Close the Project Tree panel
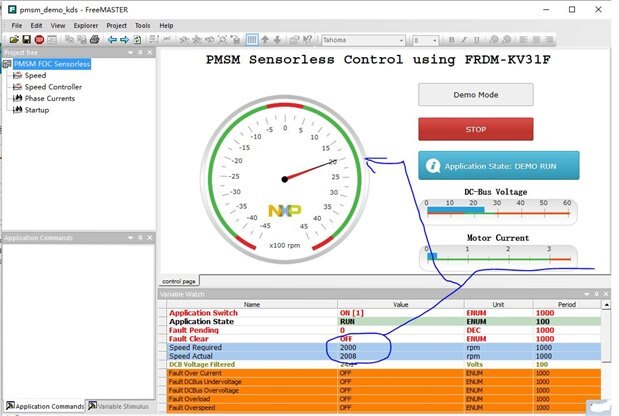Screen dimensions: 619x416 150,52
